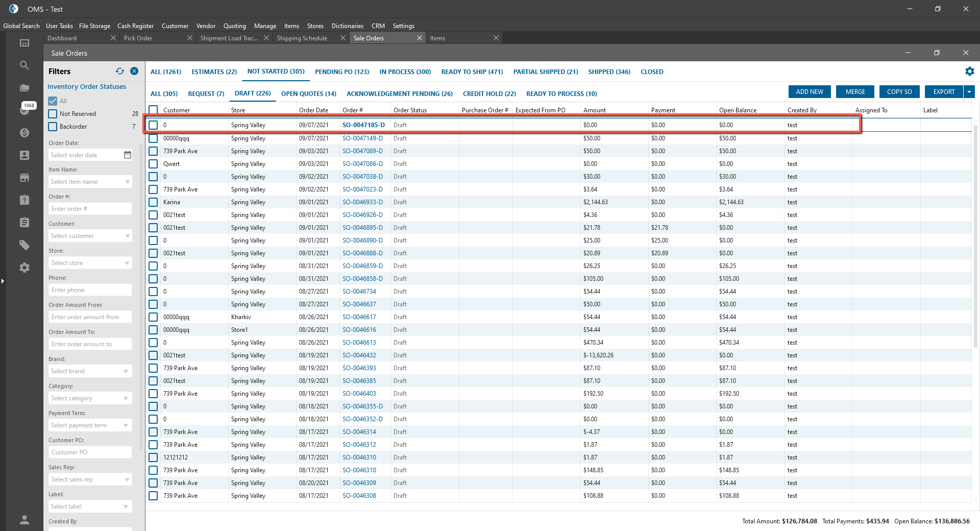This screenshot has height=531, width=980.
Task: Click the storefront icon in left sidebar
Action: (x=24, y=178)
